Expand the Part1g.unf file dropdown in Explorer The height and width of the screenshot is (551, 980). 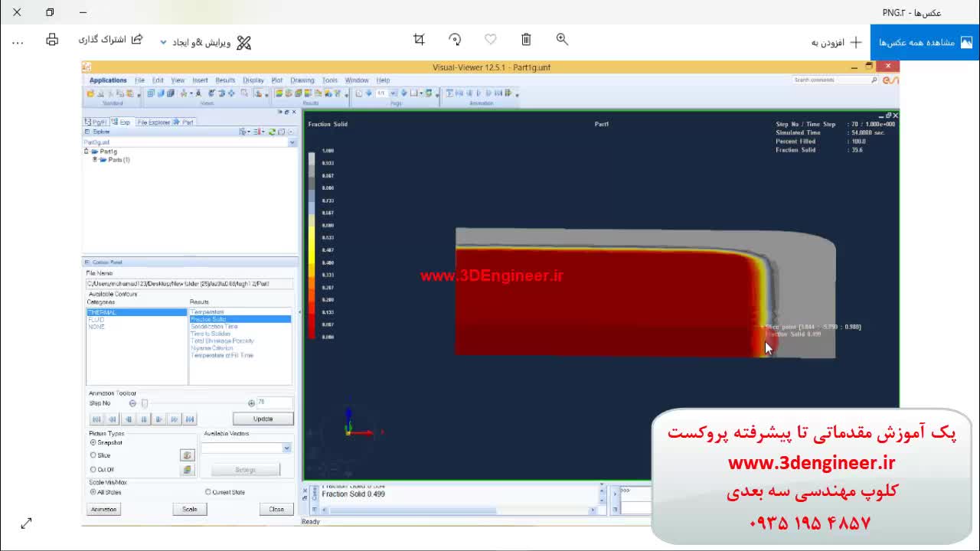click(292, 142)
